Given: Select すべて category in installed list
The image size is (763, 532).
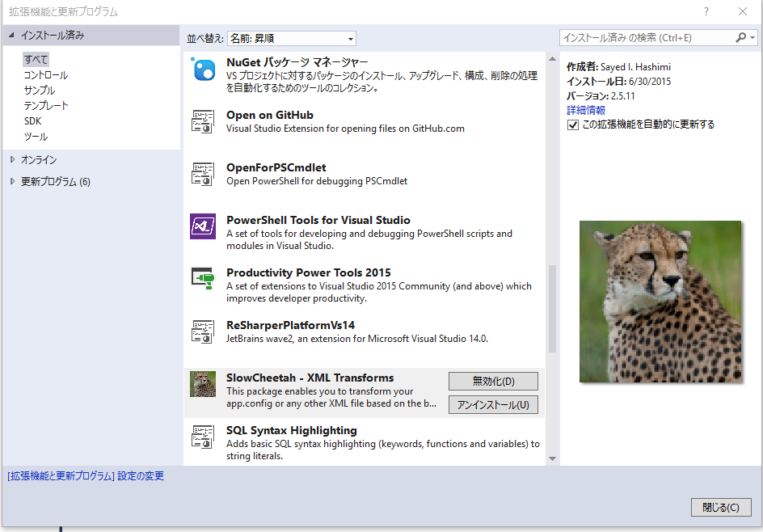Looking at the screenshot, I should 36,59.
